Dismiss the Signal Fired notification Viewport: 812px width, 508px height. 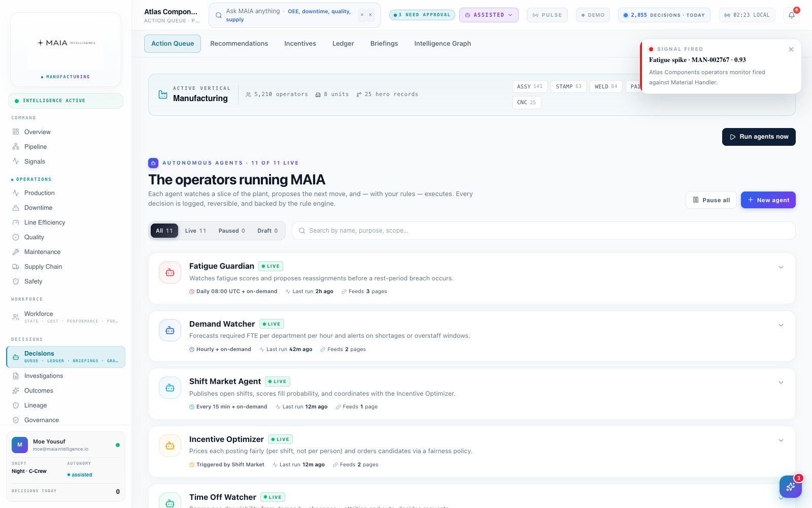point(791,49)
